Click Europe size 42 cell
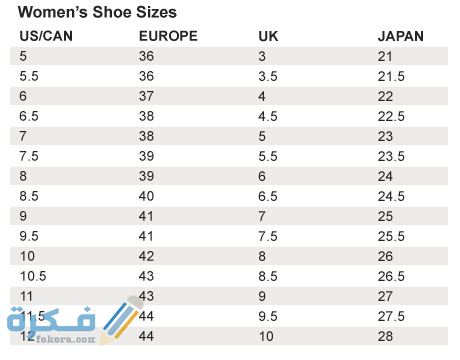 147,256
